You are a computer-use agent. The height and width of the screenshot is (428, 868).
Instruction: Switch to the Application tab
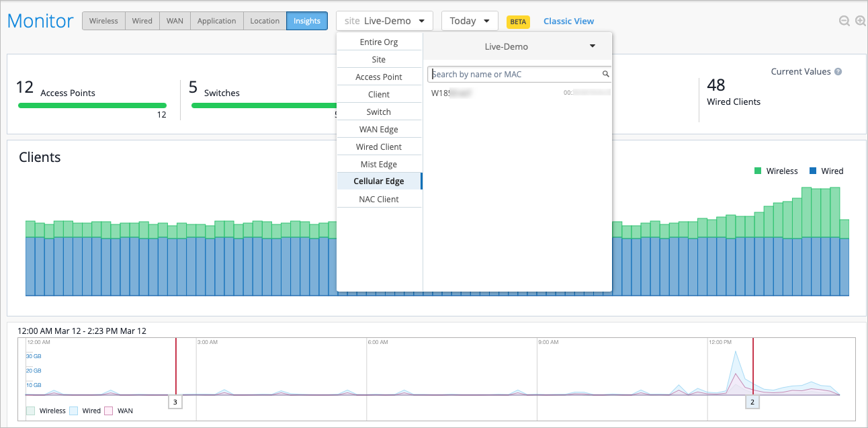point(216,21)
